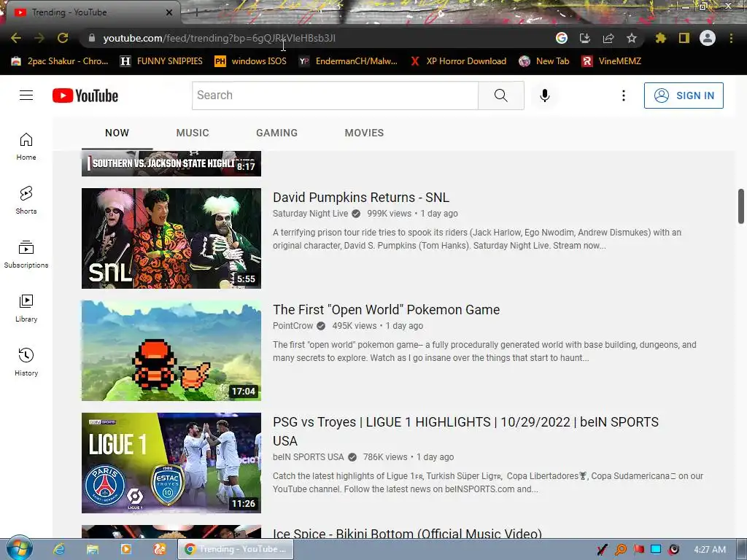
Task: Open History from the sidebar
Action: click(x=26, y=362)
